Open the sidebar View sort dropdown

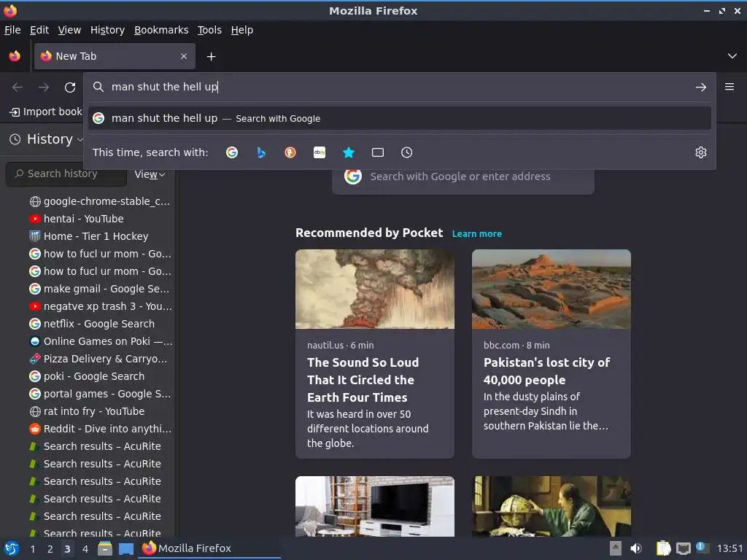(150, 174)
